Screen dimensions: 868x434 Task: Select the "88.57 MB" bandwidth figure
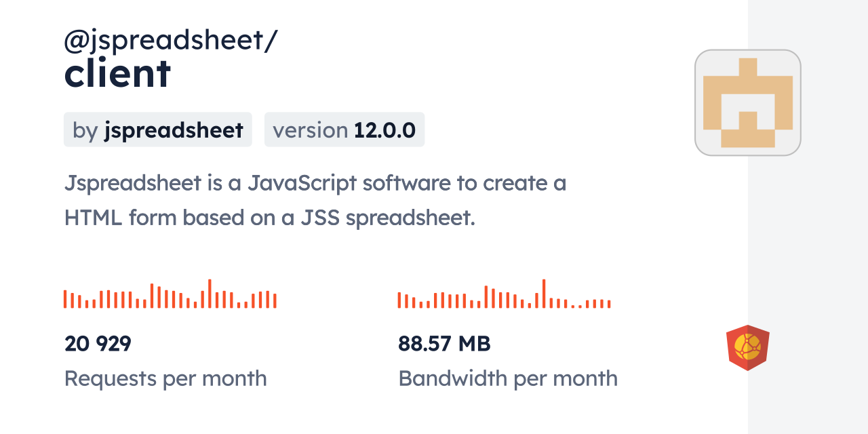(x=444, y=344)
